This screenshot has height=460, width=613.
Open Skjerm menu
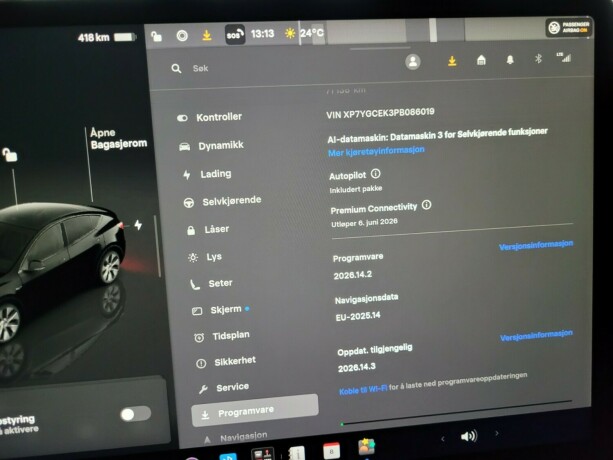click(220, 310)
